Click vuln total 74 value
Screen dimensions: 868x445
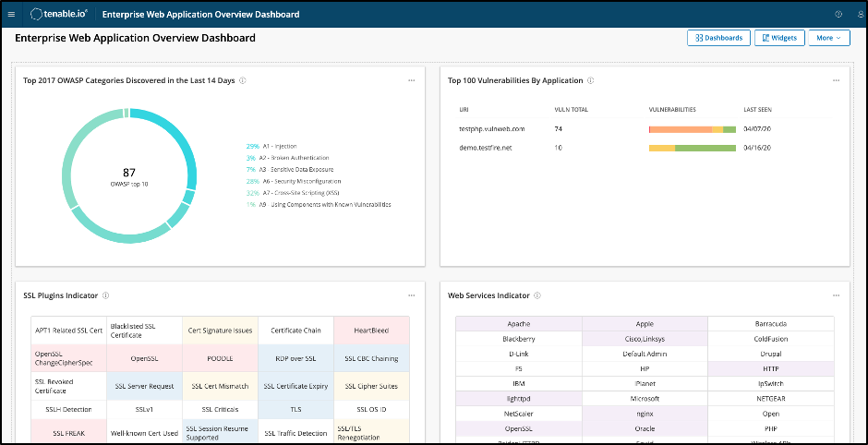[558, 129]
